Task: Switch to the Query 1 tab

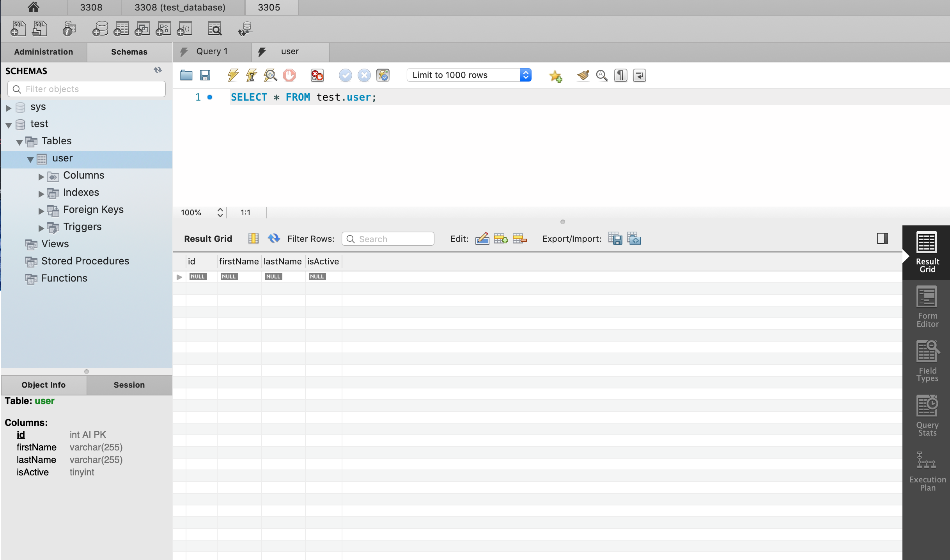Action: (x=212, y=51)
